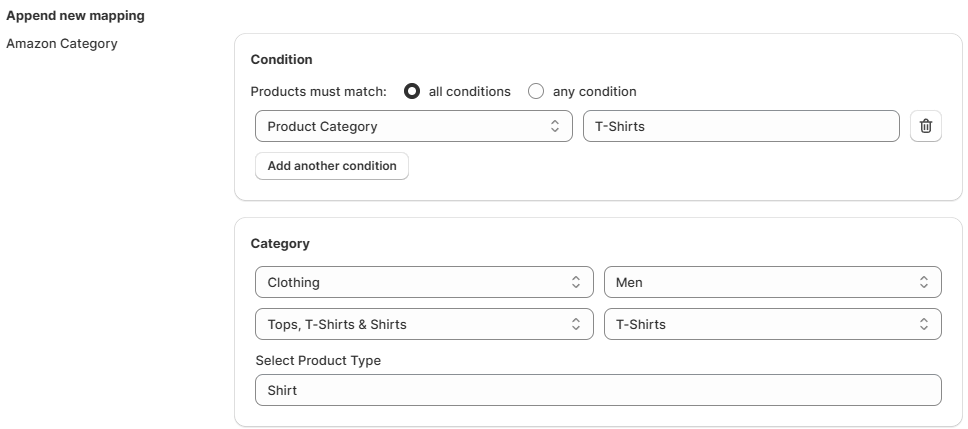Open the Men department dropdown

(x=772, y=282)
